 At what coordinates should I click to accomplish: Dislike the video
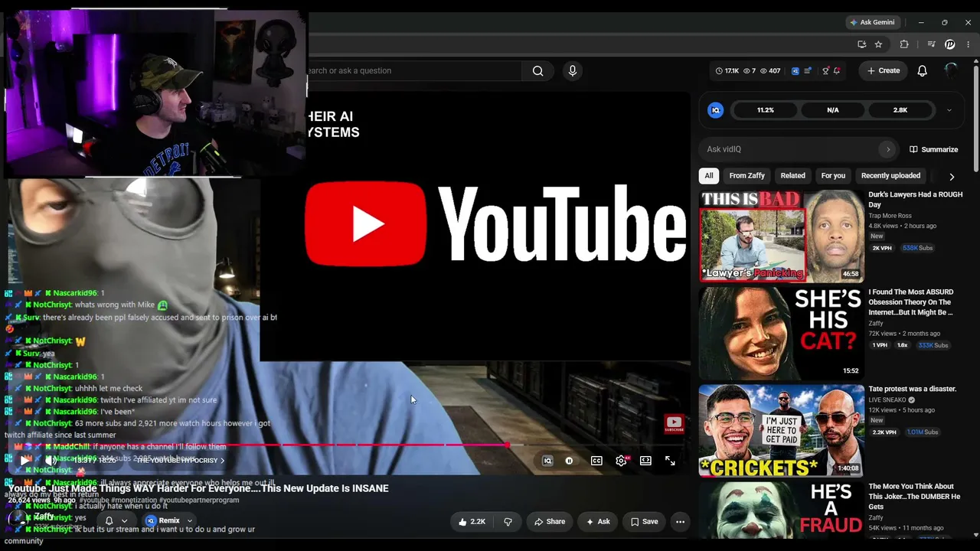click(508, 522)
